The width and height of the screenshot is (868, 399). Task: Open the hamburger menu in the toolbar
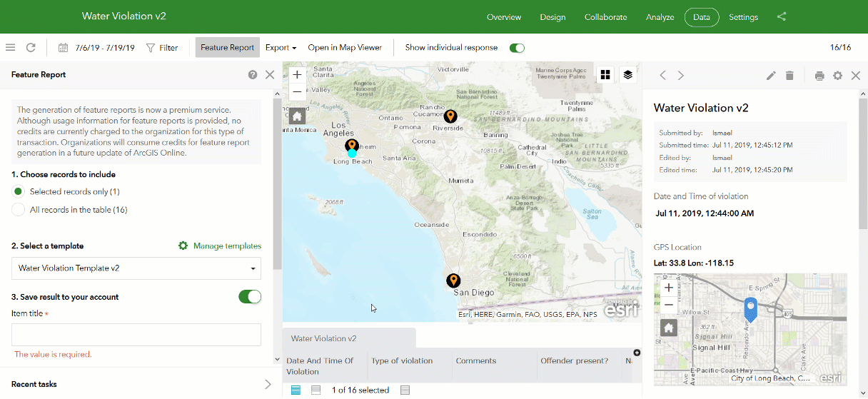click(x=10, y=48)
